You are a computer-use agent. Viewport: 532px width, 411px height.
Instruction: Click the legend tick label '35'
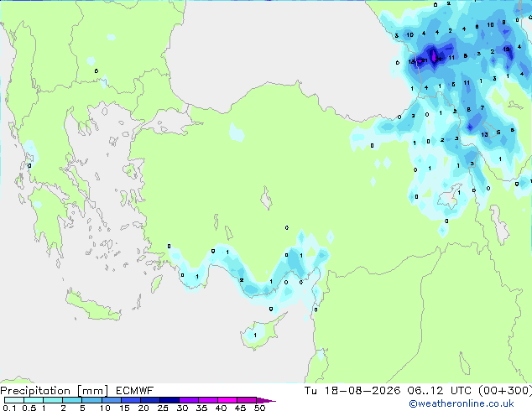201,408
